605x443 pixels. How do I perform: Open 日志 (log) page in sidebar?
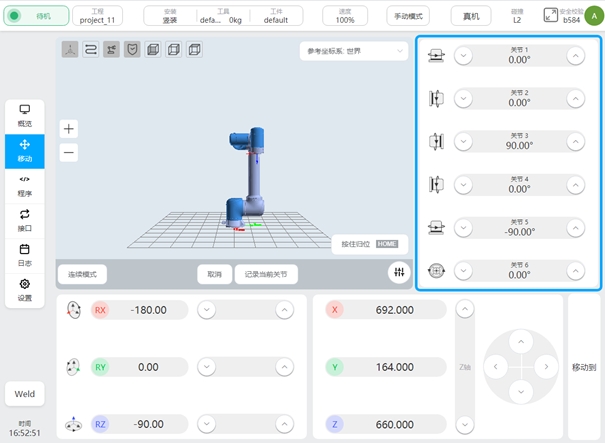pyautogui.click(x=25, y=255)
